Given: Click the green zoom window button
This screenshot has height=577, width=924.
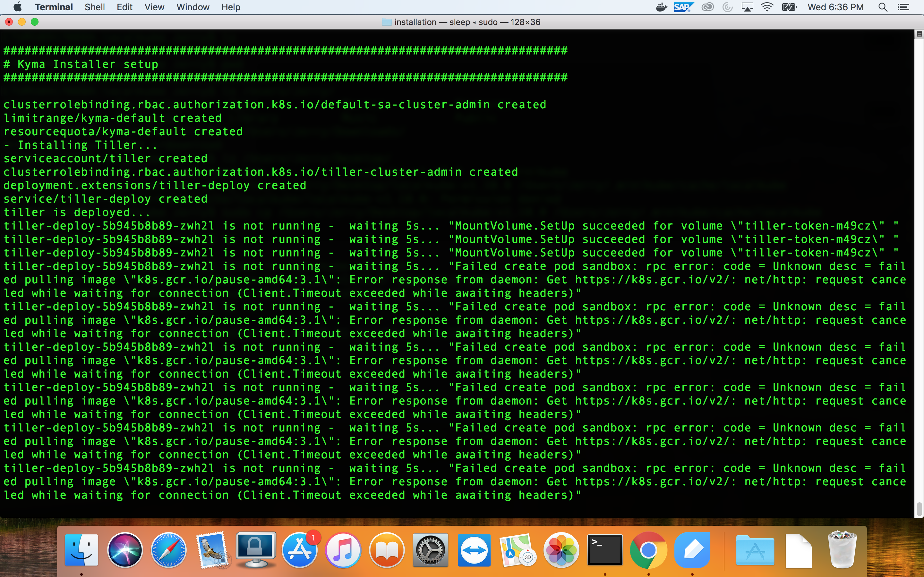Looking at the screenshot, I should 35,22.
